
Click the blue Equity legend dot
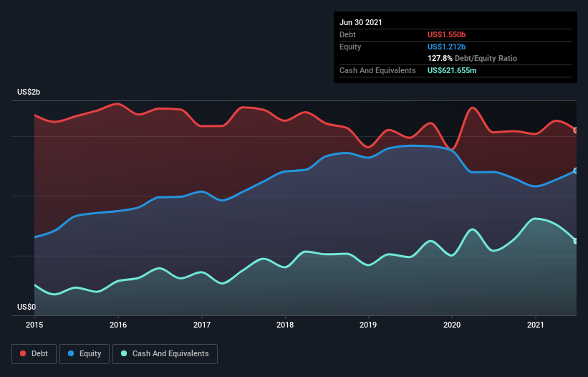(71, 353)
